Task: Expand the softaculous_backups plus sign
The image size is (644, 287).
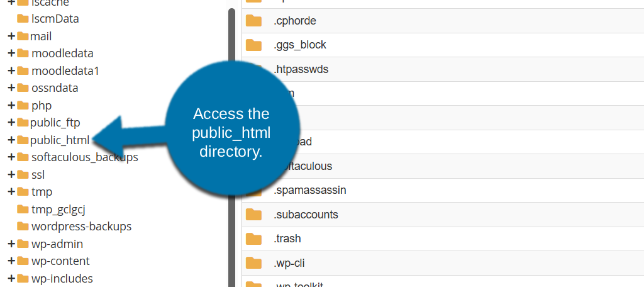Action: (x=11, y=157)
